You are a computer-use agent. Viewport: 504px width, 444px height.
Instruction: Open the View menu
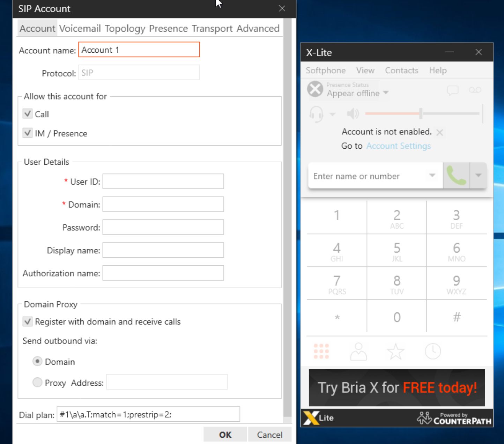[x=365, y=71]
